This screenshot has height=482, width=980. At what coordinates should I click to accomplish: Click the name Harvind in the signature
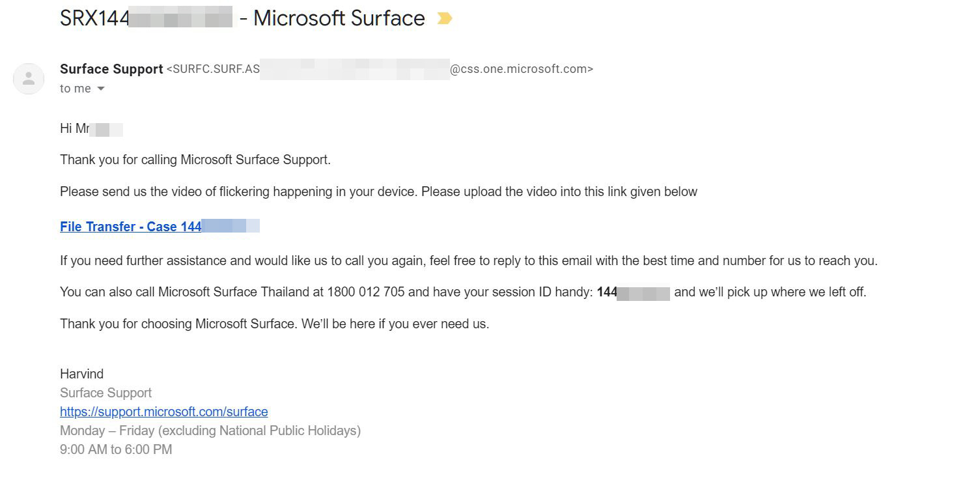click(82, 374)
